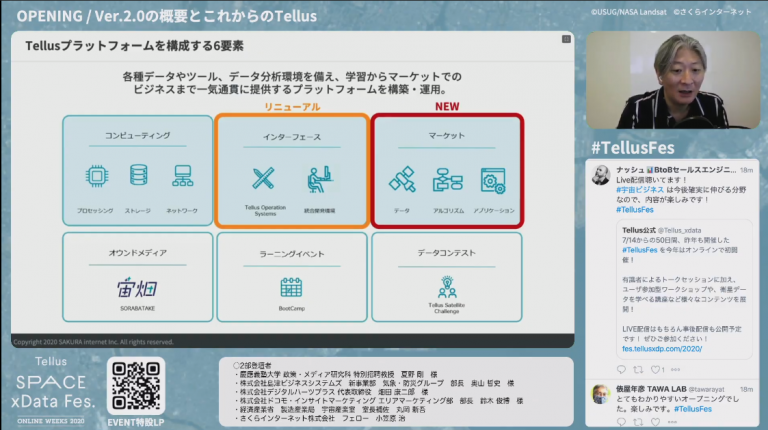Click 俵屋年彦 TAWA LAB profile avatar
This screenshot has width=768, height=430.
click(601, 394)
